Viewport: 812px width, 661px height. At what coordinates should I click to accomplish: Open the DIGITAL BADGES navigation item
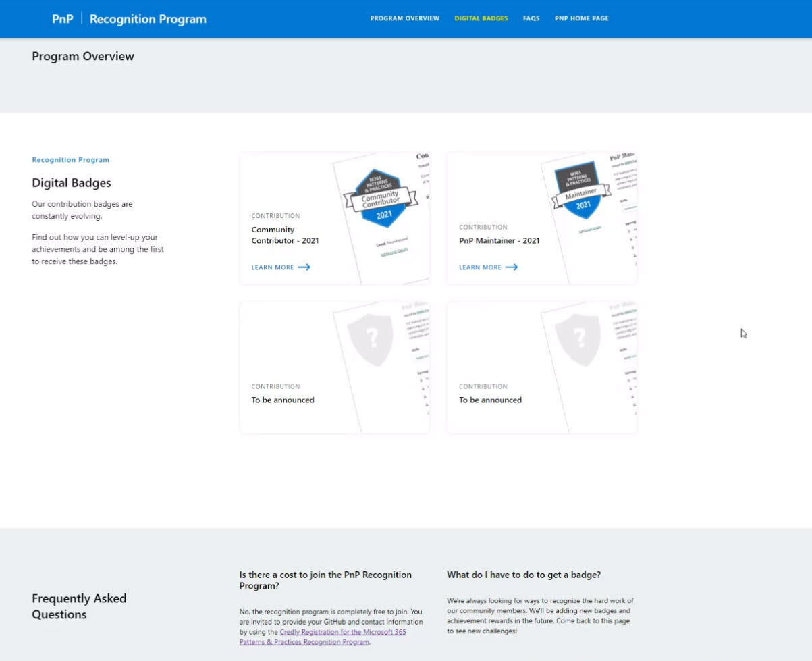click(481, 18)
